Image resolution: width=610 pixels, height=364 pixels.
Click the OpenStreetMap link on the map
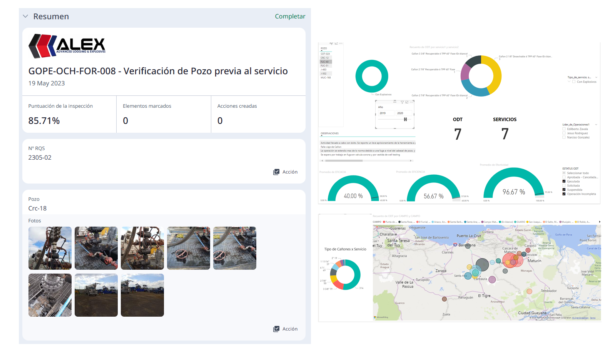point(580,318)
